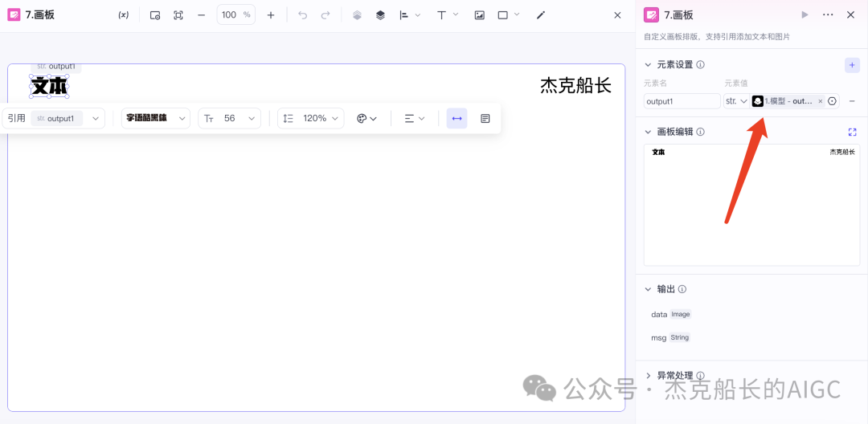This screenshot has height=424, width=868.
Task: Open the element alignment tool dropdown
Action: click(x=410, y=15)
